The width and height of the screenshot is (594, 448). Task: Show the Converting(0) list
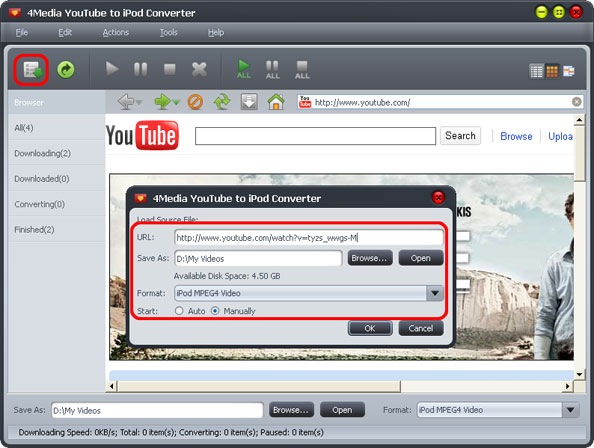click(x=56, y=204)
